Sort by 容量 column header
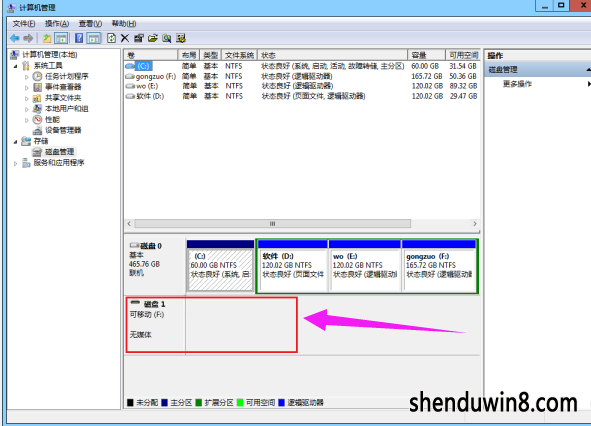The width and height of the screenshot is (591, 426). tap(426, 55)
